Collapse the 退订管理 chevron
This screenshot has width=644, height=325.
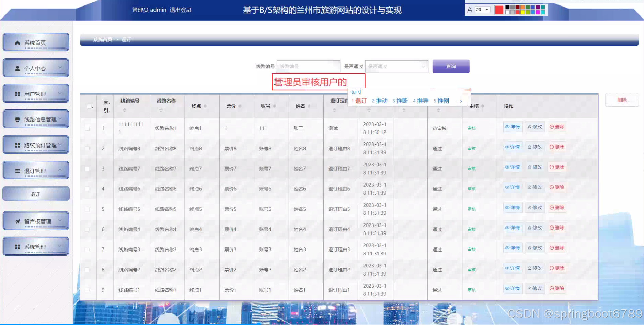click(x=60, y=170)
